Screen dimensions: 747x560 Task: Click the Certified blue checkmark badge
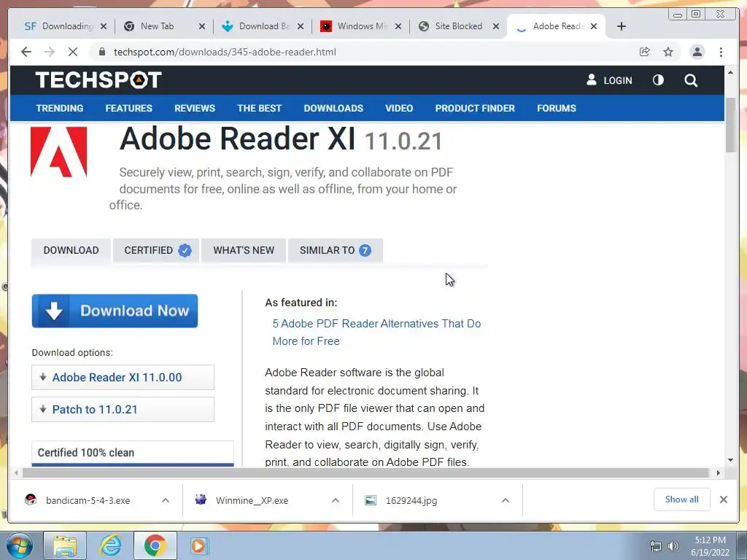point(185,251)
